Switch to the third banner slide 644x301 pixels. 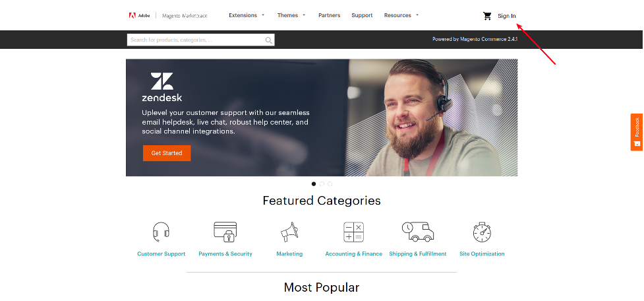[330, 184]
